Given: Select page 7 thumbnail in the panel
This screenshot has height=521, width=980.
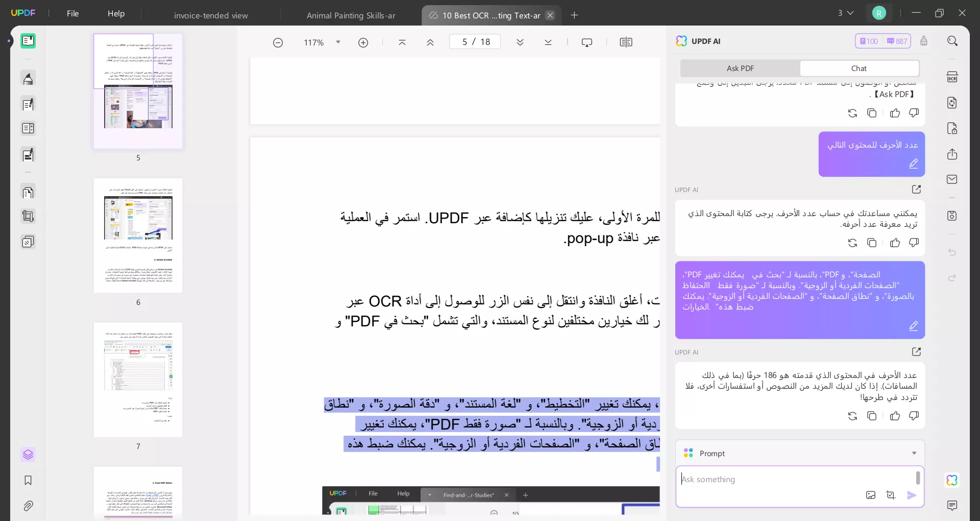Looking at the screenshot, I should (x=138, y=381).
